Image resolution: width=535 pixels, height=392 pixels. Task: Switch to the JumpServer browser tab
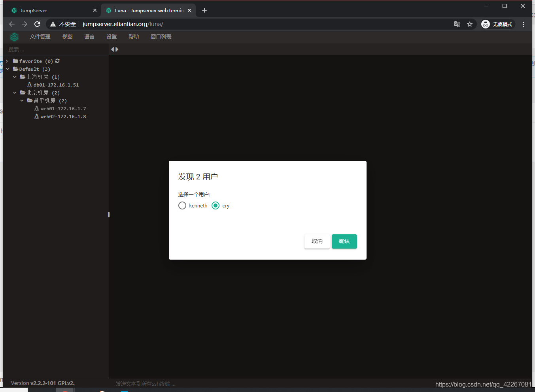click(x=51, y=10)
